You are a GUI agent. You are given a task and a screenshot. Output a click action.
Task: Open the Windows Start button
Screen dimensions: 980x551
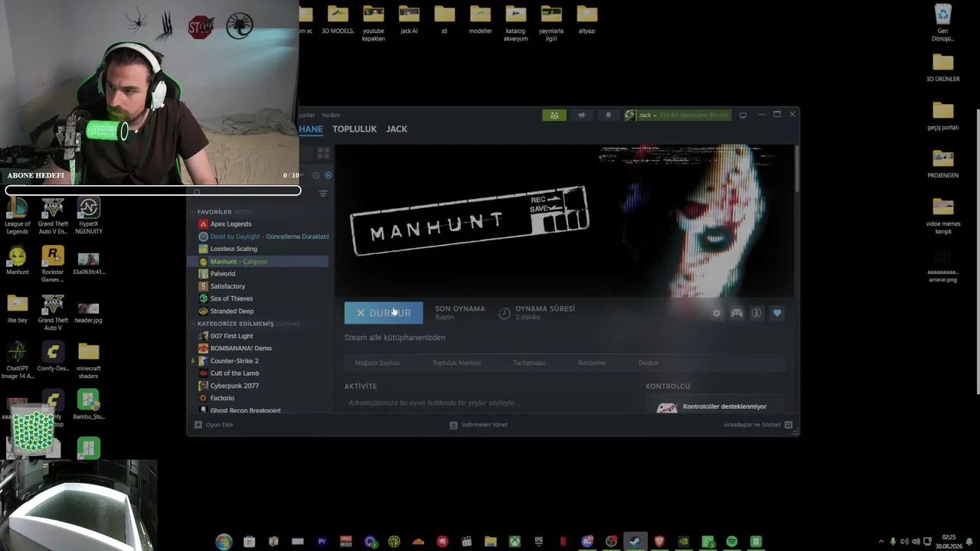[224, 542]
